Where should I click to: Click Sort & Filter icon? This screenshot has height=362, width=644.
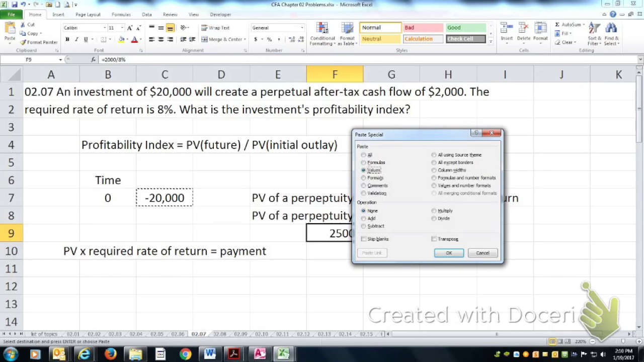coord(594,34)
